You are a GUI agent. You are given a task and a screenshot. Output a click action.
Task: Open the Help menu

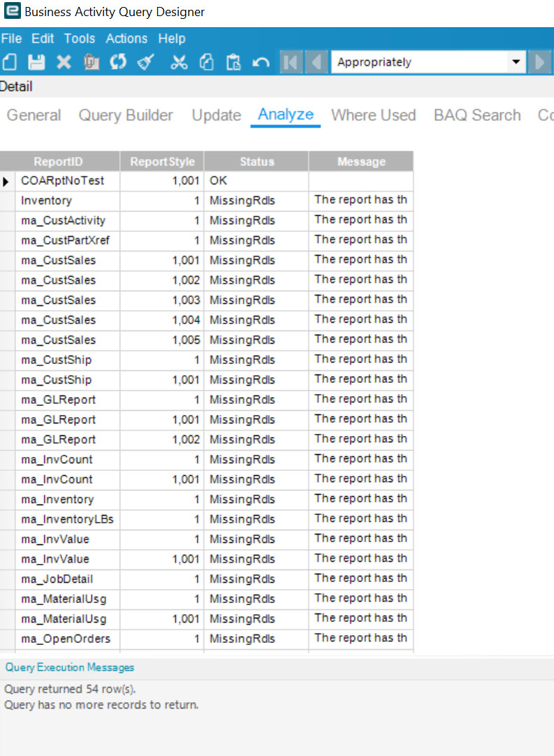pyautogui.click(x=172, y=38)
